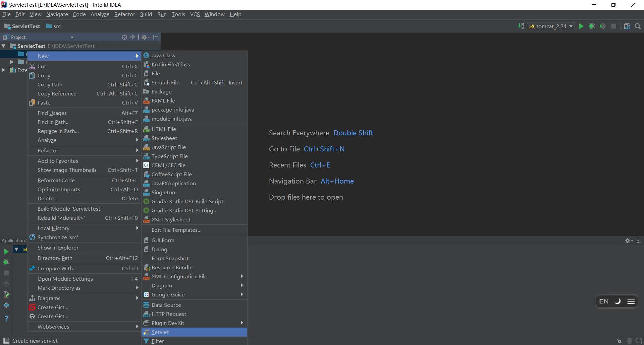
Task: Click Resource Bundle entry
Action: point(195,267)
